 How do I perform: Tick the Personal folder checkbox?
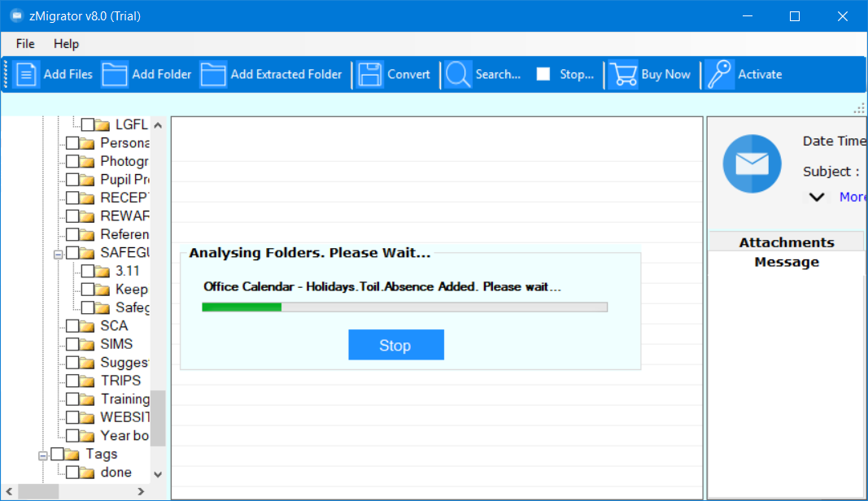72,143
